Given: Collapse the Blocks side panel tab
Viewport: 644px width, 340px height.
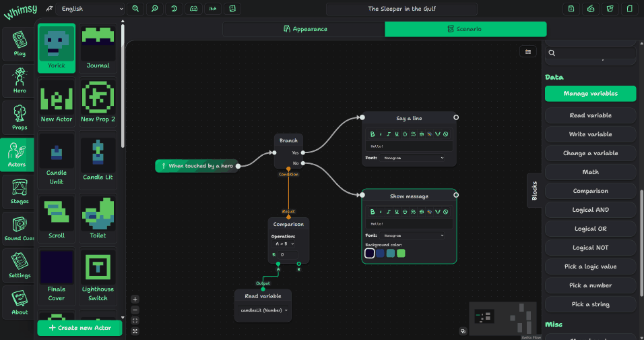Looking at the screenshot, I should (x=534, y=190).
